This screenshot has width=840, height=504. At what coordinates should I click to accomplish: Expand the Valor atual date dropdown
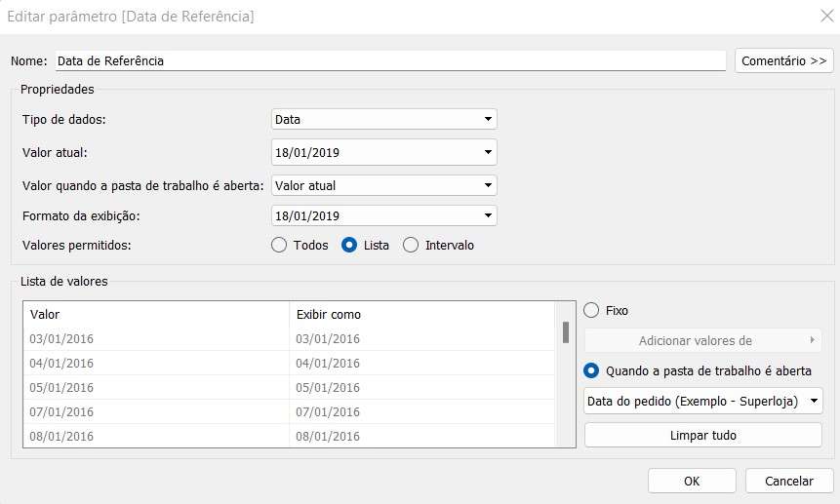point(384,152)
